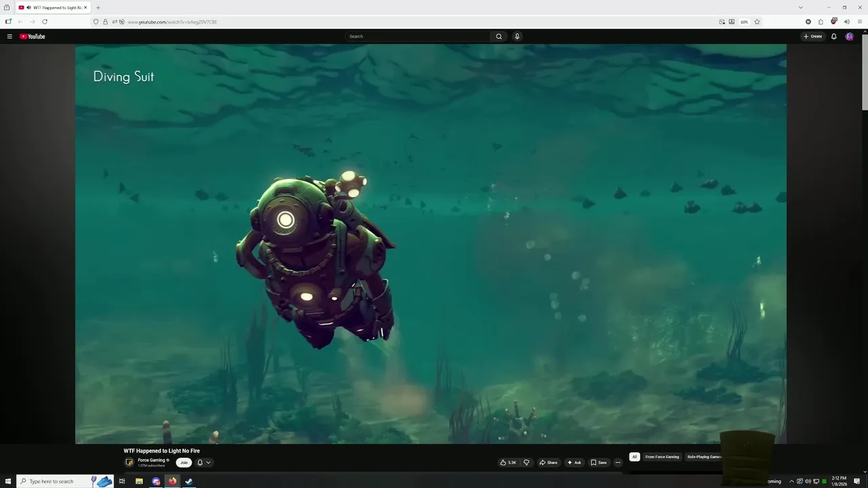Image resolution: width=868 pixels, height=488 pixels.
Task: Dislike the video with thumbs down
Action: click(526, 462)
